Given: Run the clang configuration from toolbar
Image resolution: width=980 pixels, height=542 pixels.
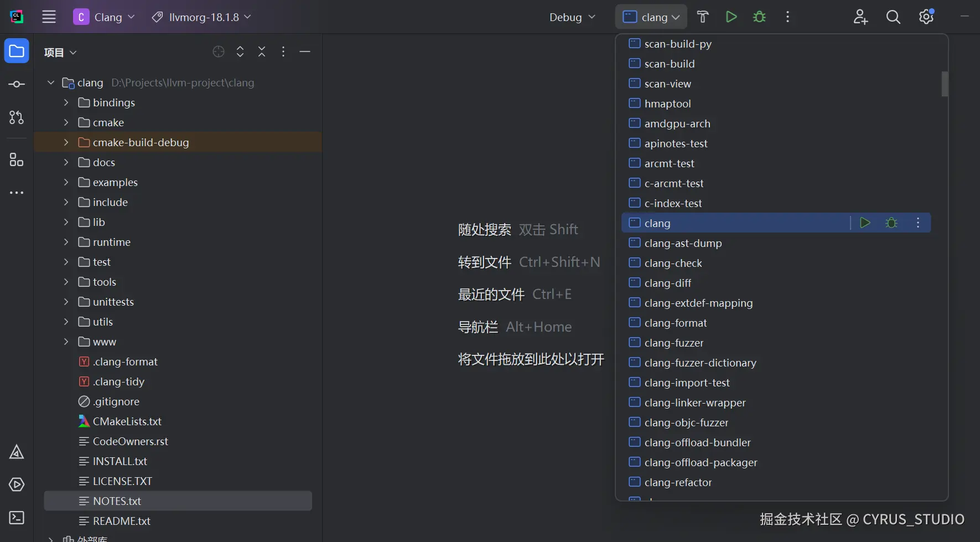Looking at the screenshot, I should coord(731,17).
